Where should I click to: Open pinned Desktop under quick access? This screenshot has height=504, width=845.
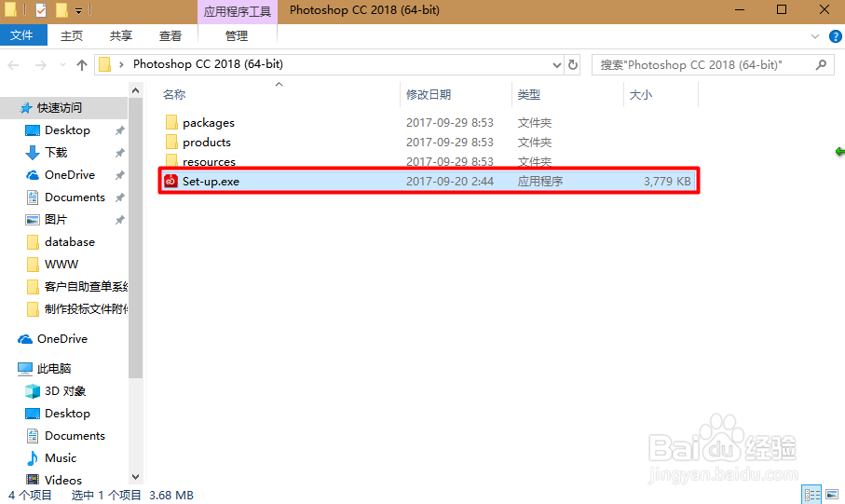point(67,130)
